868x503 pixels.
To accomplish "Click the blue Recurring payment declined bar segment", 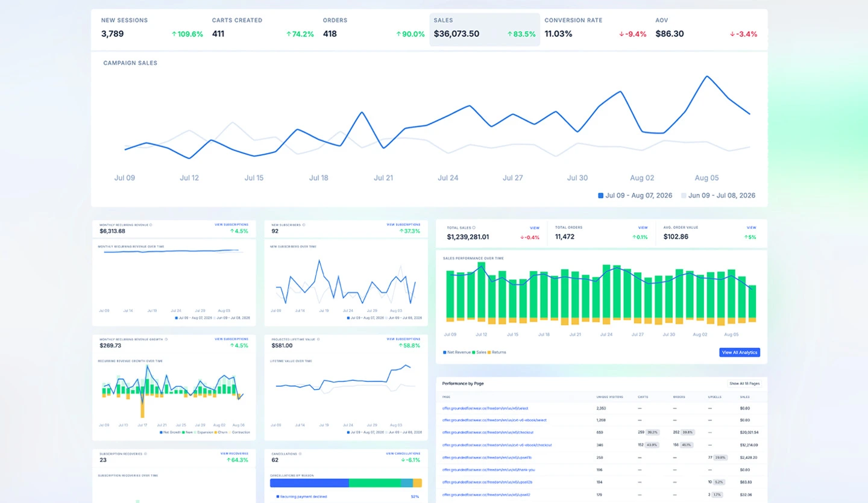I will pos(310,483).
